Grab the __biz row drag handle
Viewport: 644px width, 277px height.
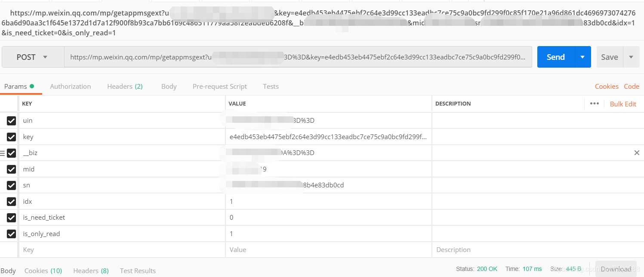click(2, 153)
